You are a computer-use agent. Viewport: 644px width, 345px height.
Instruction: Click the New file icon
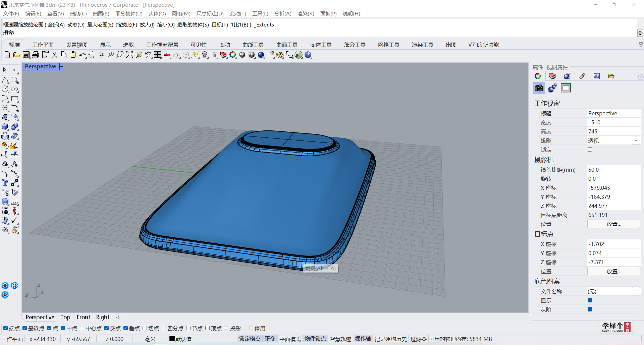point(7,55)
